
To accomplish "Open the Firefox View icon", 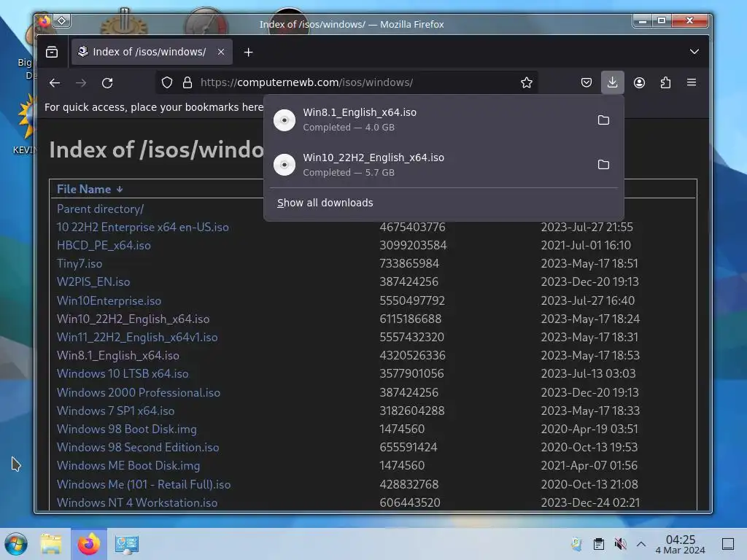I will (52, 52).
